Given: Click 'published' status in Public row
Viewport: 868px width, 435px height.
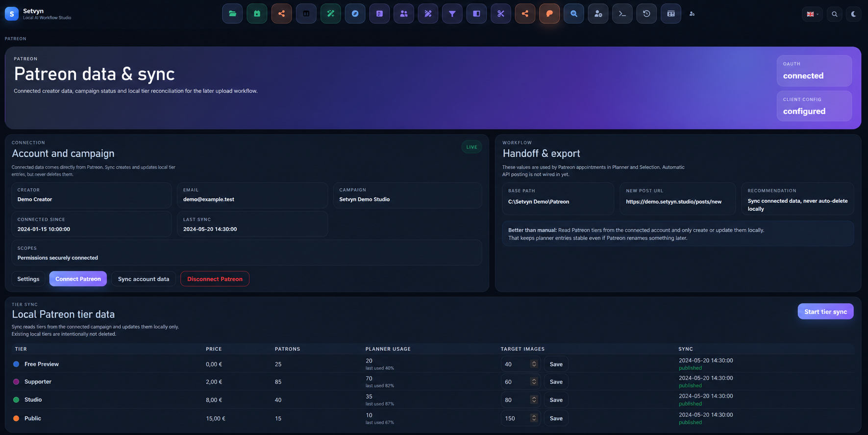Looking at the screenshot, I should tap(690, 422).
